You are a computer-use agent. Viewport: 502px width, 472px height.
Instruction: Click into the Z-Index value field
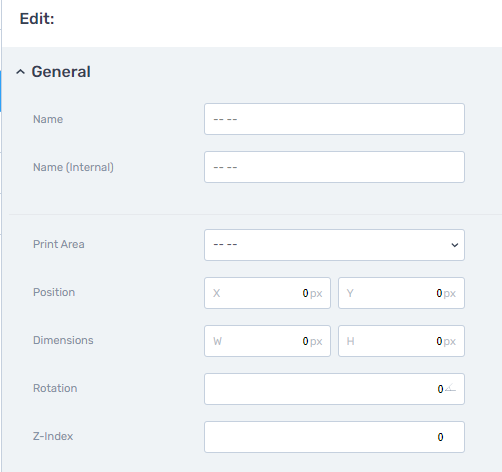tap(334, 437)
